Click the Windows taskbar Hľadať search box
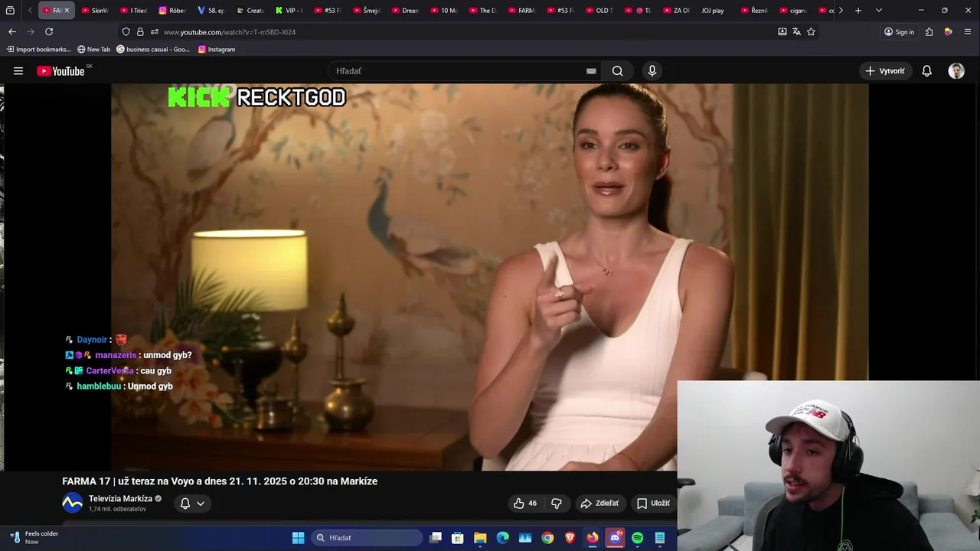The height and width of the screenshot is (551, 980). click(367, 538)
